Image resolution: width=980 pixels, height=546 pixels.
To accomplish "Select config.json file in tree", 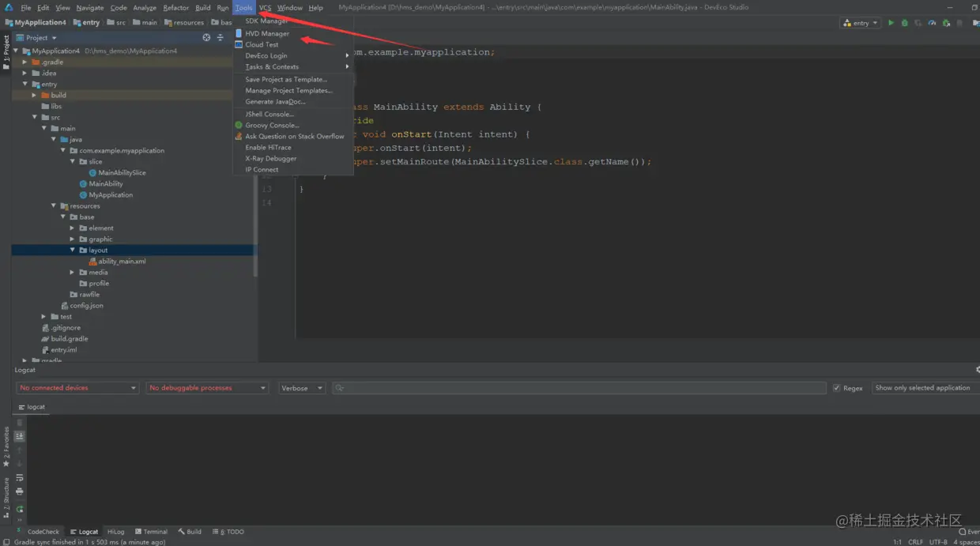I will point(86,305).
